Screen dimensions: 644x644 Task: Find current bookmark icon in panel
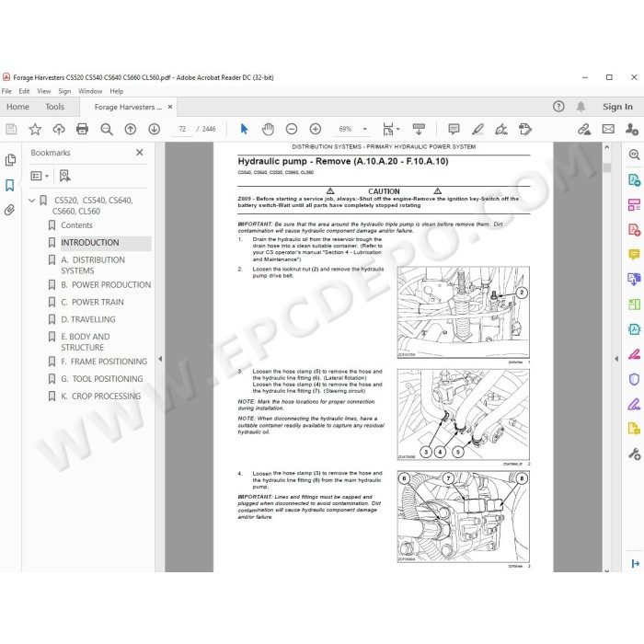[x=64, y=176]
